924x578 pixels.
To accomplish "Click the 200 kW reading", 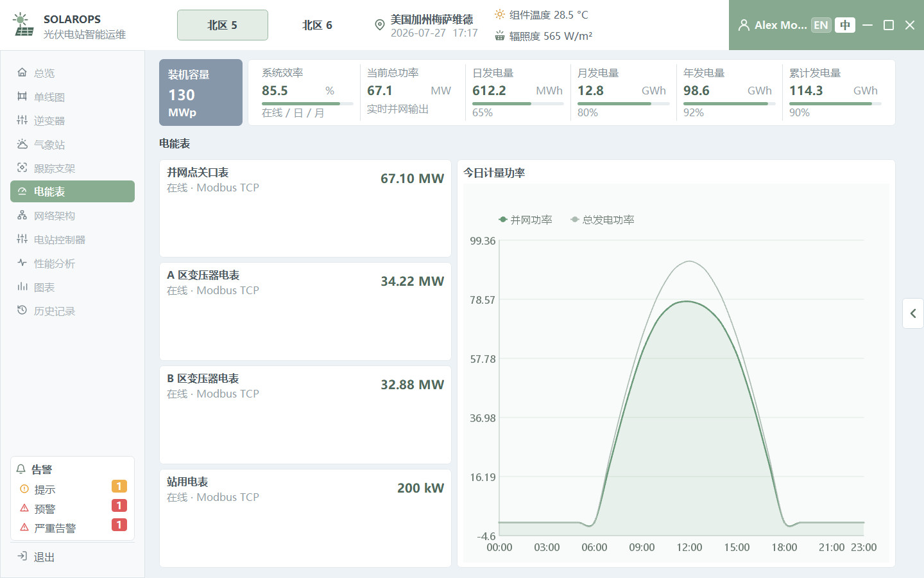I will point(420,488).
